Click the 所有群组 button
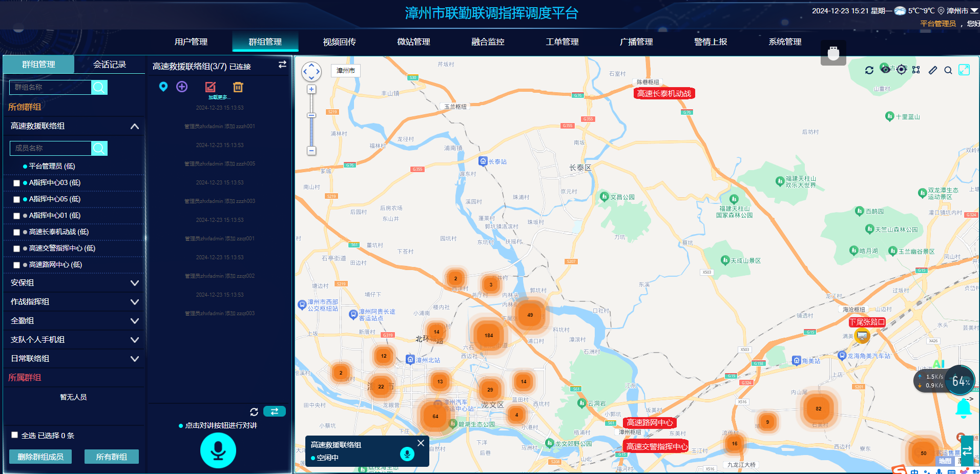This screenshot has height=474, width=980. pyautogui.click(x=111, y=457)
